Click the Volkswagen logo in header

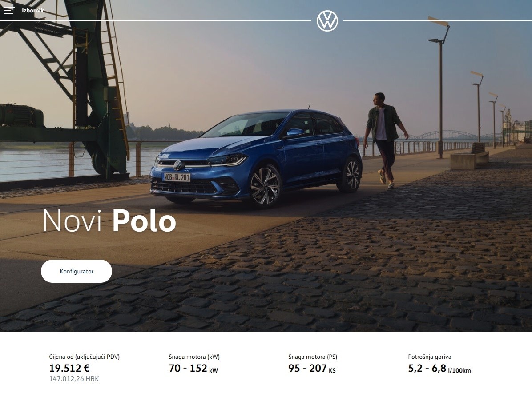pyautogui.click(x=327, y=21)
